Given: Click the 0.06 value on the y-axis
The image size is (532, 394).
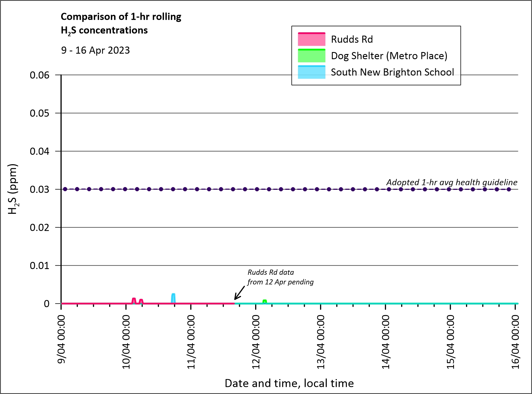Looking at the screenshot, I should 40,75.
